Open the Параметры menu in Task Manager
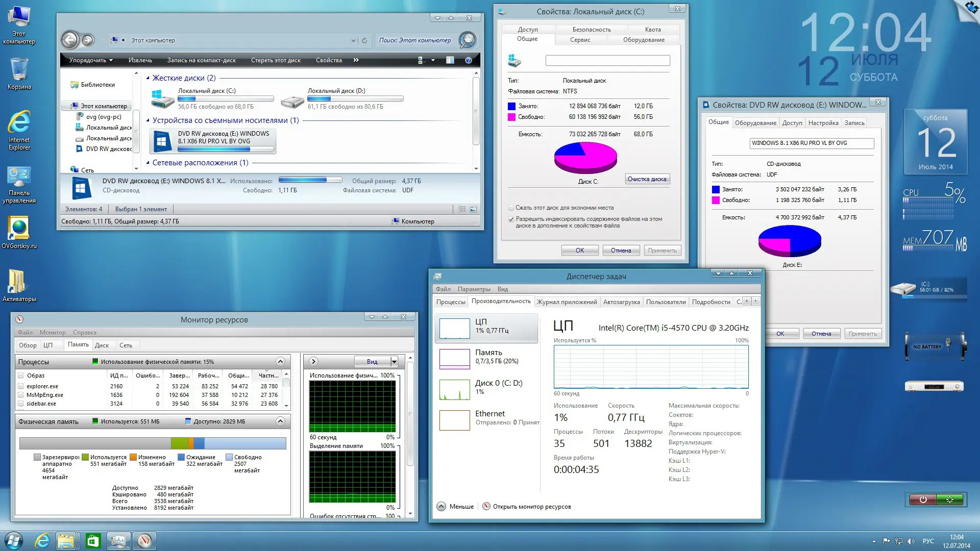980x551 pixels. tap(474, 289)
